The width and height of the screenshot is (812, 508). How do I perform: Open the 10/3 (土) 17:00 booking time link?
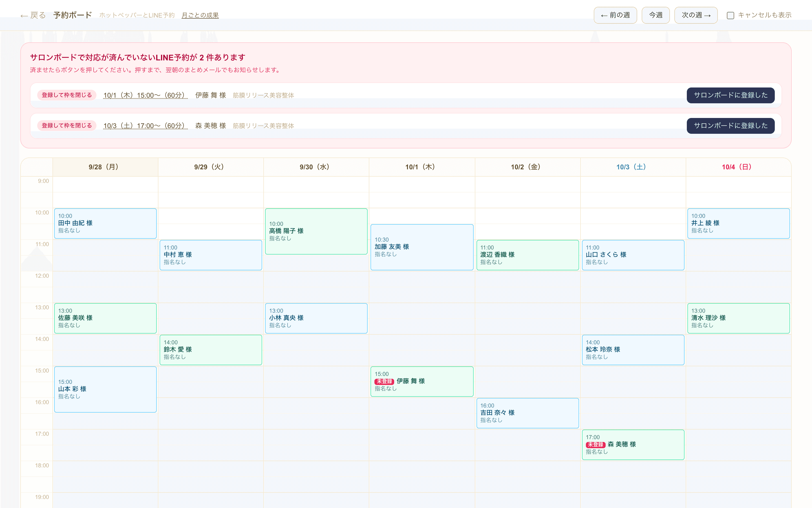pos(145,126)
